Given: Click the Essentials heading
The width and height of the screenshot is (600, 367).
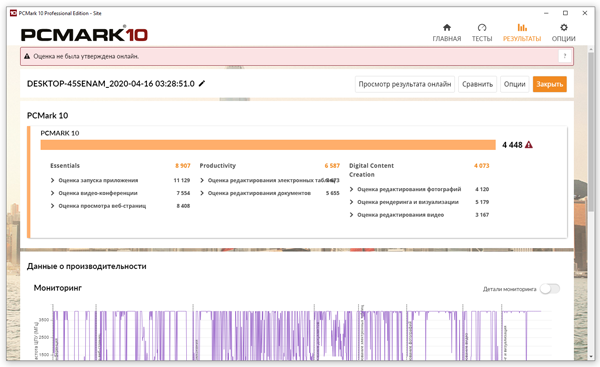Looking at the screenshot, I should click(x=65, y=166).
